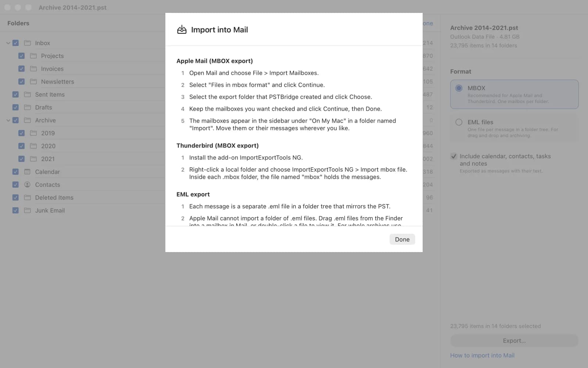This screenshot has height=368, width=588.
Task: Click the Contacts row checkbox
Action: [x=15, y=184]
